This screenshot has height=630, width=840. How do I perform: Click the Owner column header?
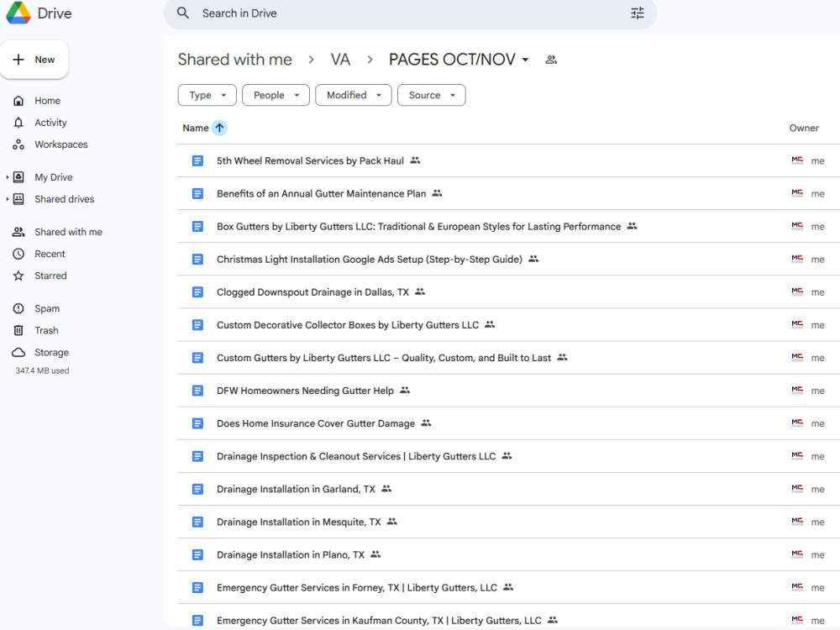(x=804, y=128)
